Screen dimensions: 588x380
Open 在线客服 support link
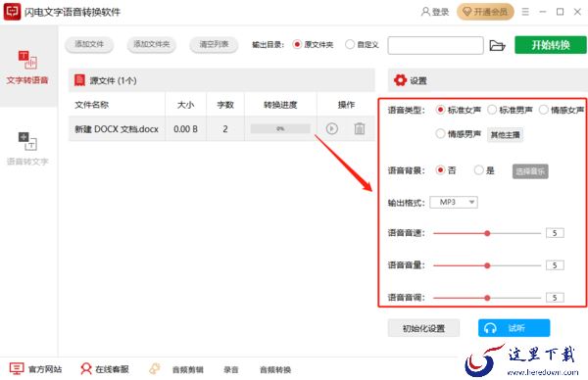coord(105,369)
